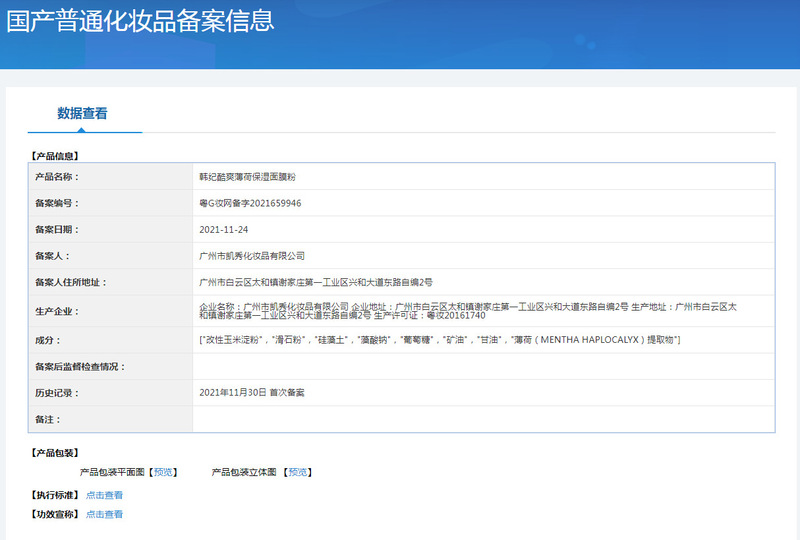Click the 成分 row label
The height and width of the screenshot is (540, 800).
[x=47, y=340]
